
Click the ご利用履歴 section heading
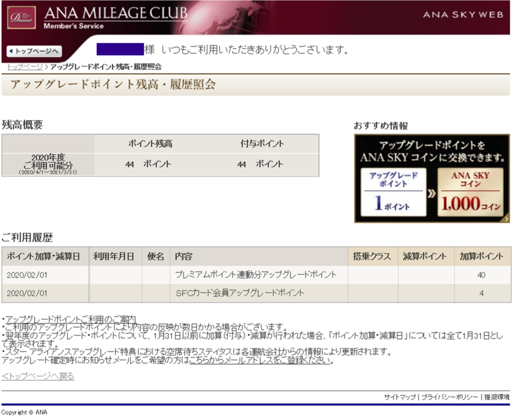(27, 237)
